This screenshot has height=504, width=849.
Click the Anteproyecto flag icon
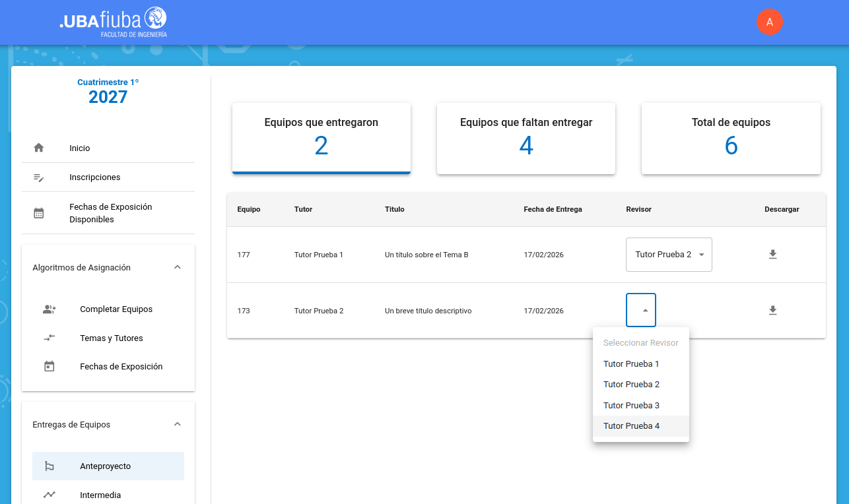[50, 466]
